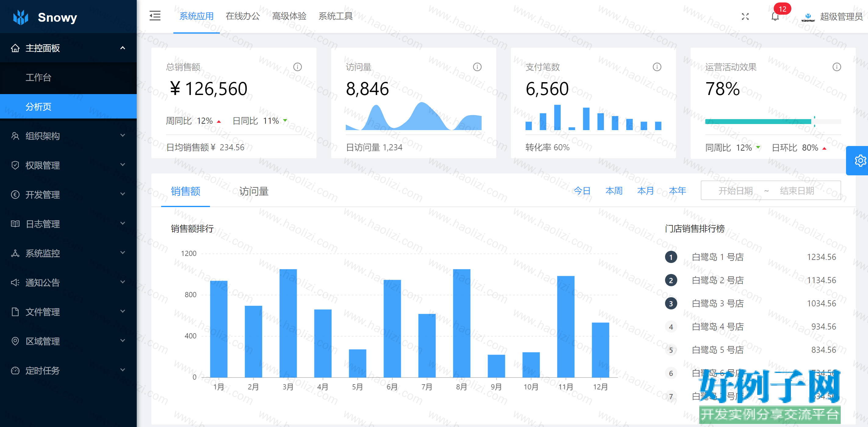Open 工作台 in the sidebar
868x427 pixels.
point(68,77)
